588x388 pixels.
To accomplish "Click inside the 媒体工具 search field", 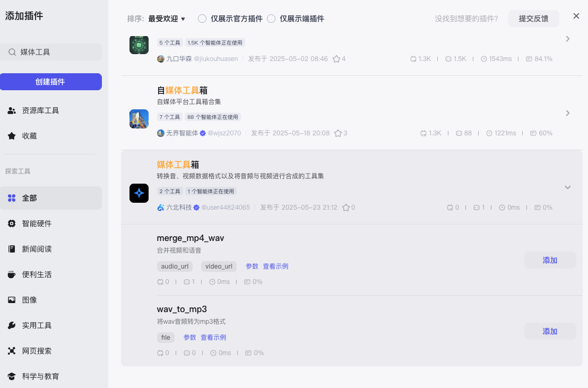I will [51, 52].
